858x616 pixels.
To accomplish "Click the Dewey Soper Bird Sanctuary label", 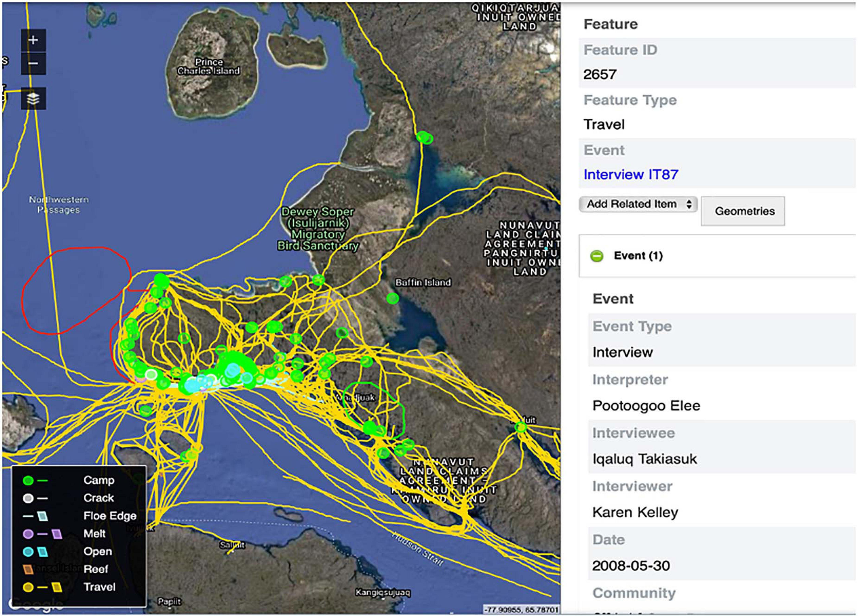I will (318, 229).
